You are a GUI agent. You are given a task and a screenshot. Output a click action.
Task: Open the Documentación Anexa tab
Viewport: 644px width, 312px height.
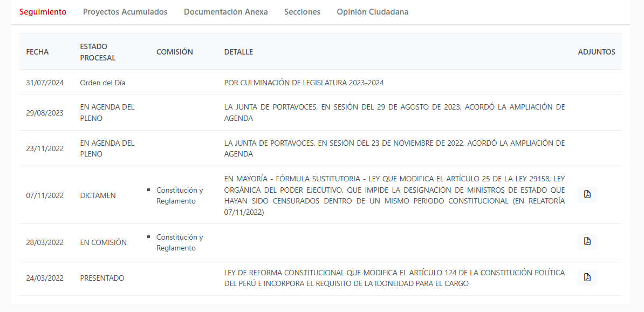[x=226, y=12]
